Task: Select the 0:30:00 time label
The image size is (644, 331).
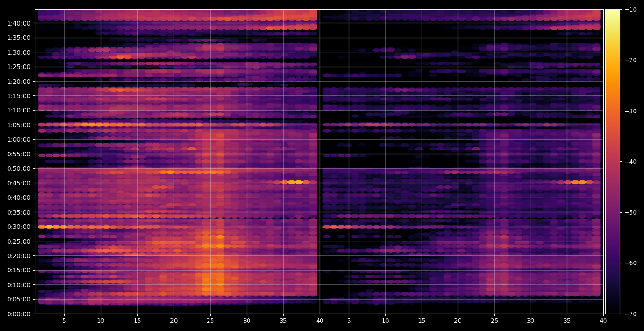Action: coord(19,227)
